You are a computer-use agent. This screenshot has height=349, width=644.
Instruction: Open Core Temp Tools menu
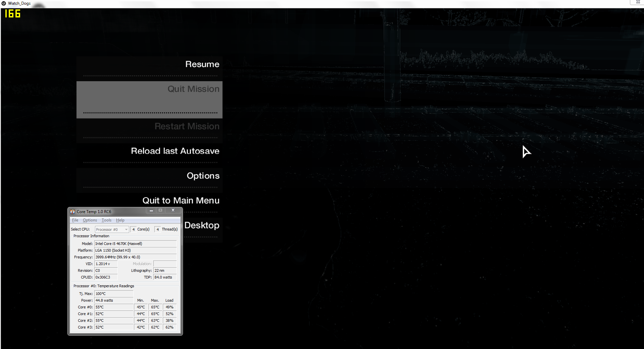(106, 220)
